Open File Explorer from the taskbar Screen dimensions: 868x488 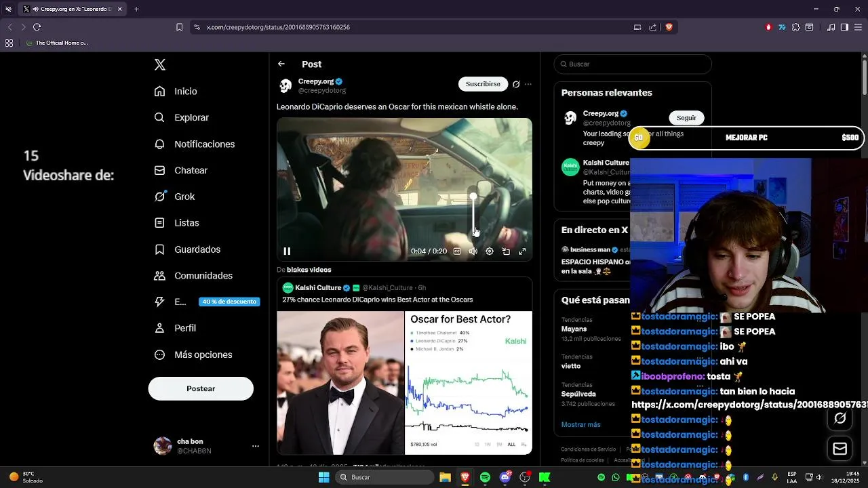tap(445, 477)
